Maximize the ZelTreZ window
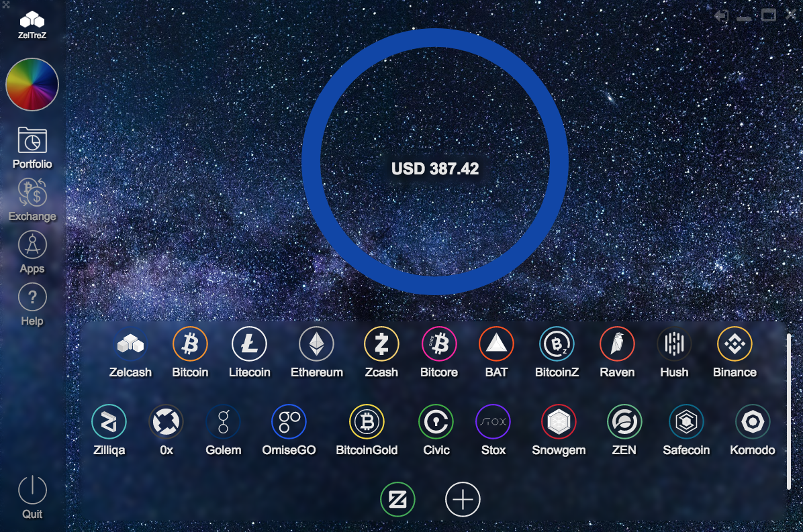 [x=768, y=15]
